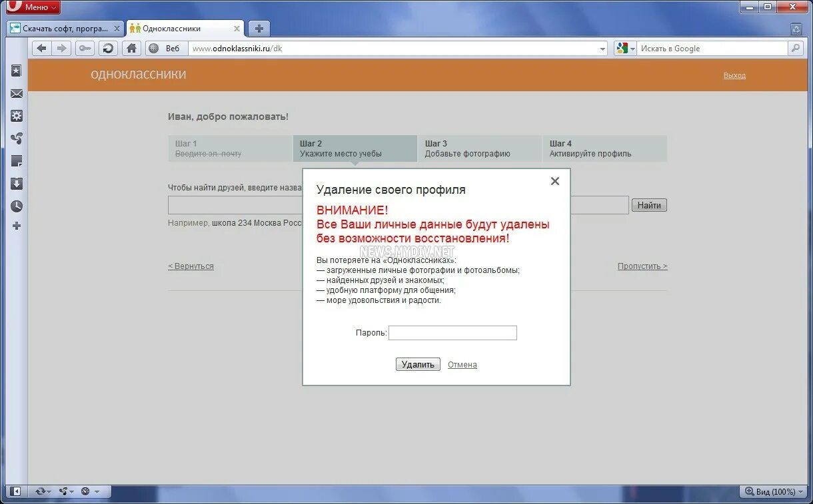813x504 pixels.
Task: Select the Шаг 1 step tab
Action: (x=231, y=148)
